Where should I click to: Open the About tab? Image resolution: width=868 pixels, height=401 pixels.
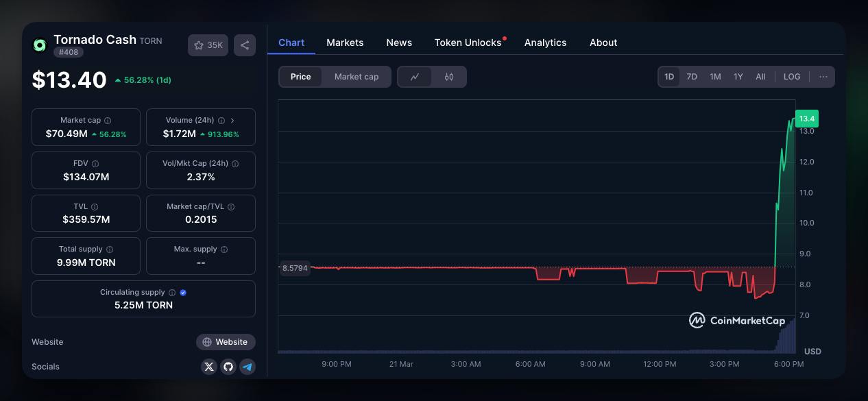[603, 42]
